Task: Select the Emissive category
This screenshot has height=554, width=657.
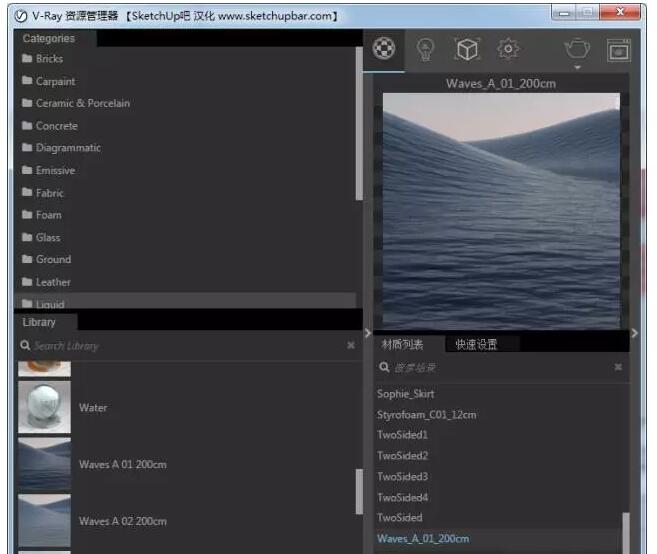Action: pyautogui.click(x=185, y=170)
